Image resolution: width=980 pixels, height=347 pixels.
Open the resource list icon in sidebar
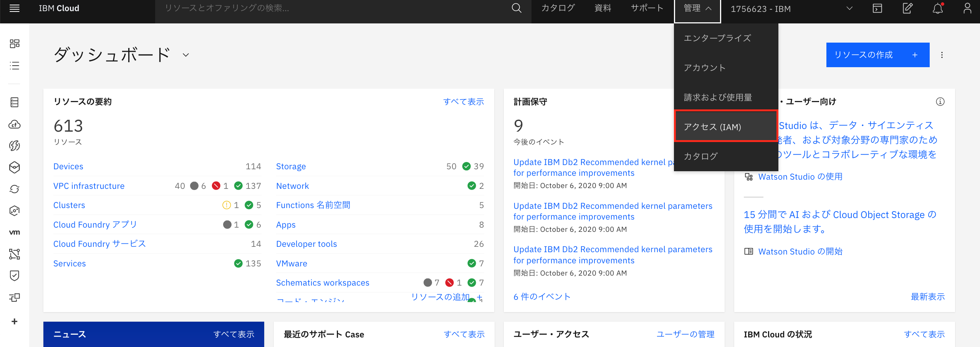tap(15, 66)
